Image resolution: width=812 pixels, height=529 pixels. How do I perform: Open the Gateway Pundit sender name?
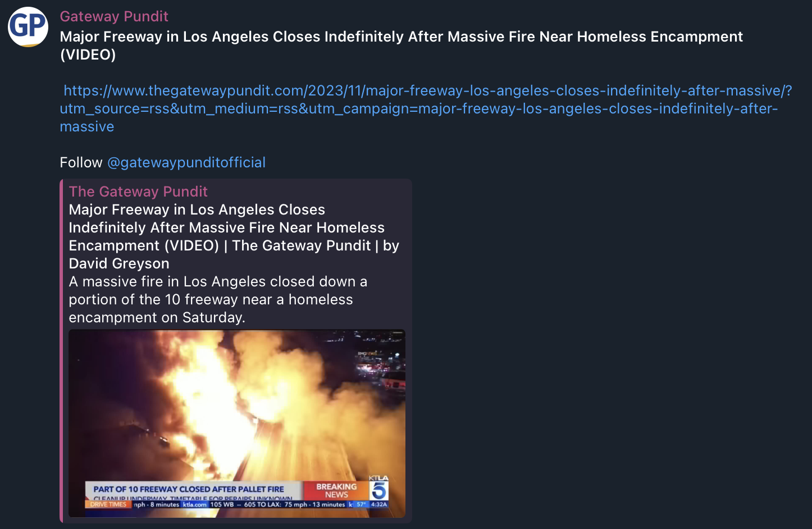coord(114,16)
